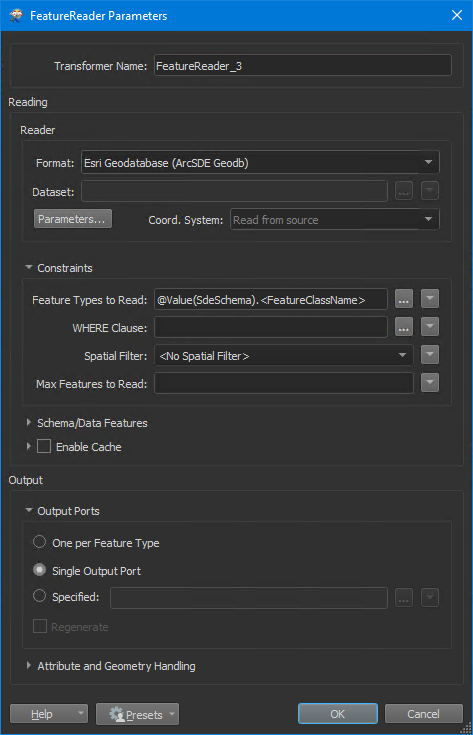This screenshot has width=473, height=735.
Task: Enable the Enable Cache checkbox
Action: pos(44,446)
